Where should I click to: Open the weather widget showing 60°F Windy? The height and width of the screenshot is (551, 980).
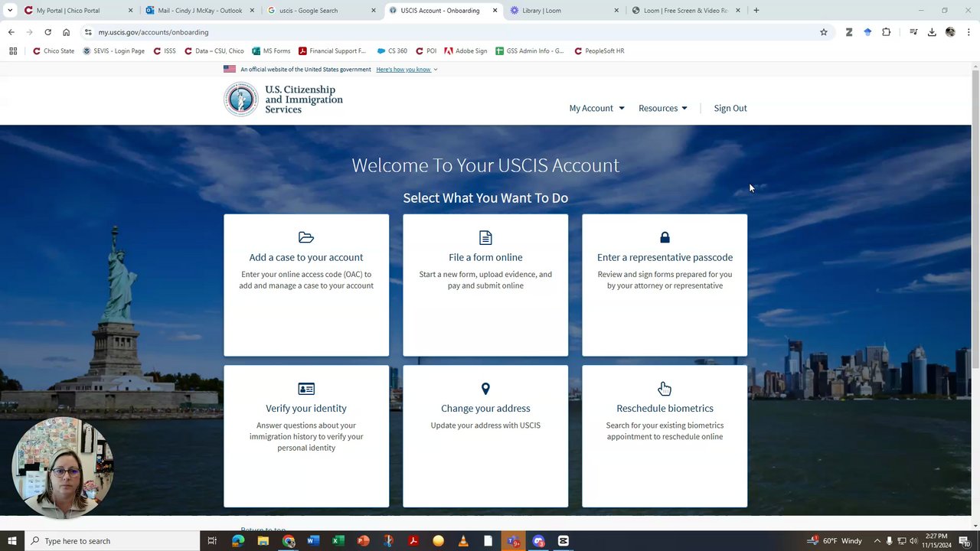coord(835,541)
